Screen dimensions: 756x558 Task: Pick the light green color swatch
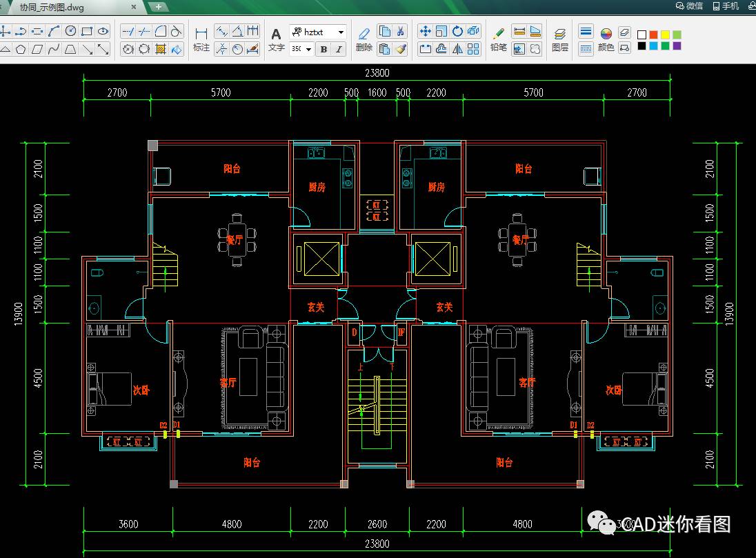(677, 34)
